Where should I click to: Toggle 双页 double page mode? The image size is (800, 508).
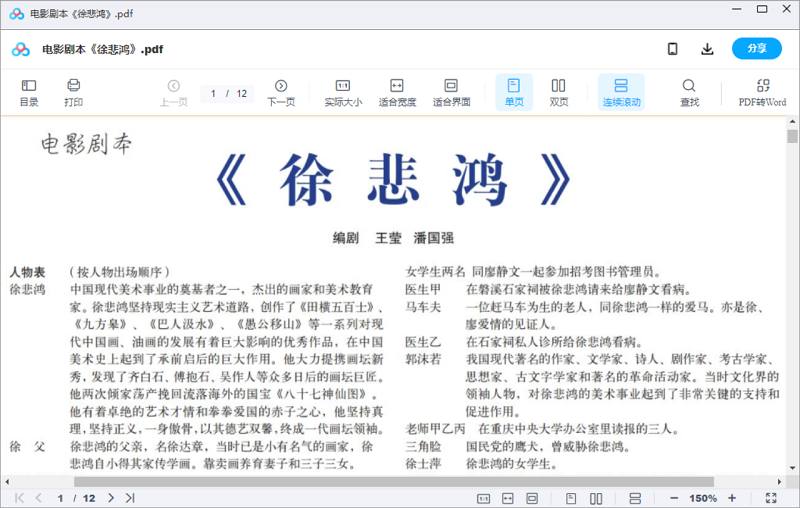click(x=559, y=92)
